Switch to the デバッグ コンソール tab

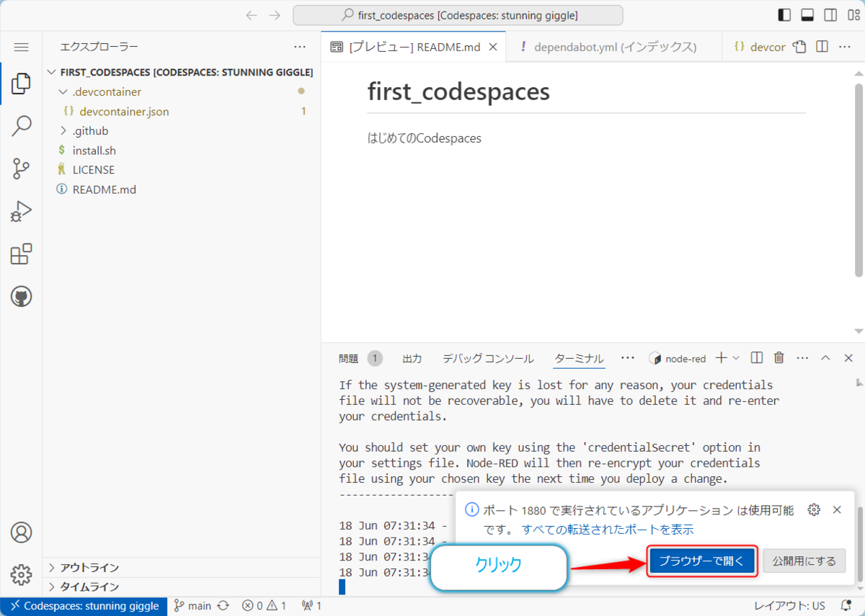488,358
